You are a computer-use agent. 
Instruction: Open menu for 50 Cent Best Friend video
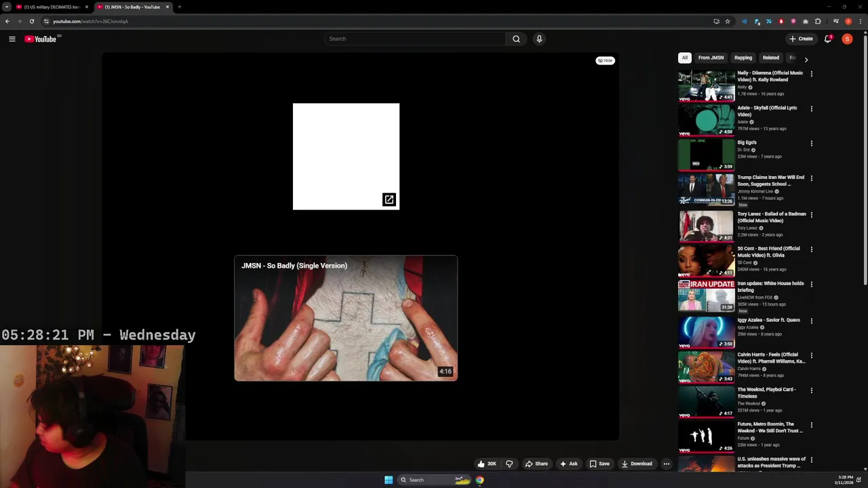[x=812, y=249]
